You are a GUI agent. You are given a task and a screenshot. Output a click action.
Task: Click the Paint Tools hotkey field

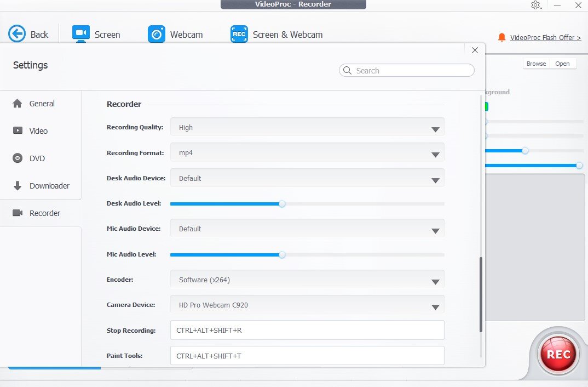(x=307, y=355)
